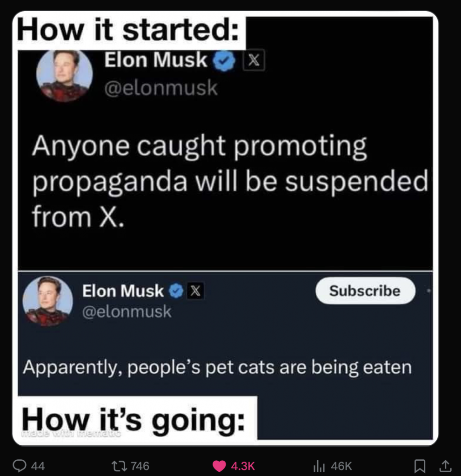The height and width of the screenshot is (476, 461).
Task: Click the 4.3K likes count
Action: click(243, 466)
